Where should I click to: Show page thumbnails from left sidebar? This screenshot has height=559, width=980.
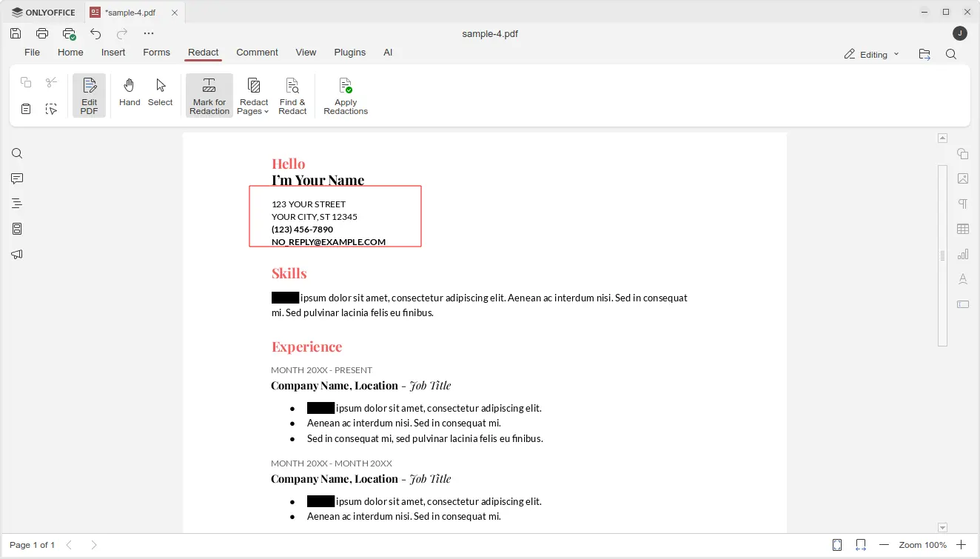tap(17, 229)
